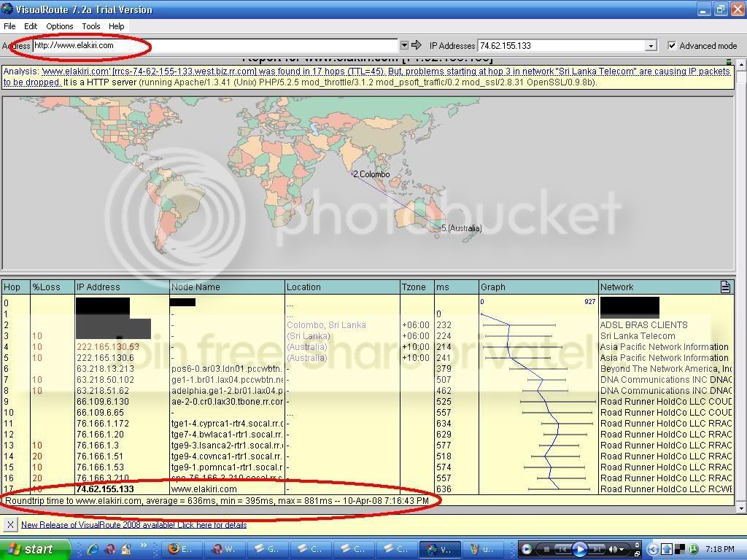Click IP address 74.62.155.133 in hop 17
The height and width of the screenshot is (560, 747).
105,489
